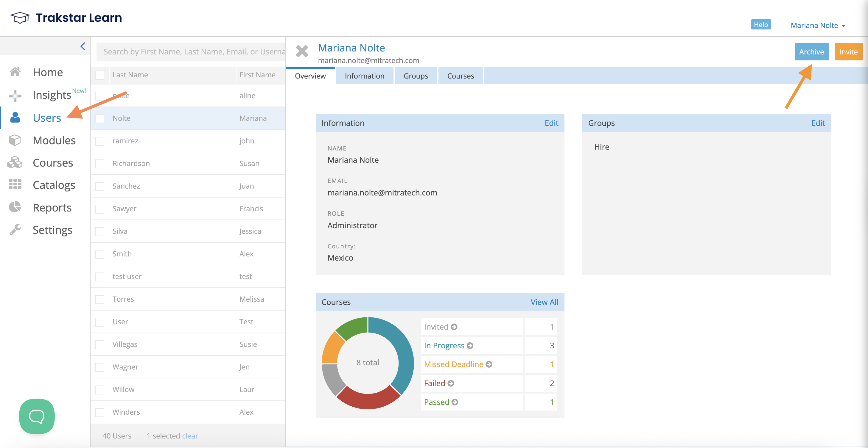Select the checkbox for Sawyer Francis
Viewport: 868px width, 448px height.
(x=100, y=209)
